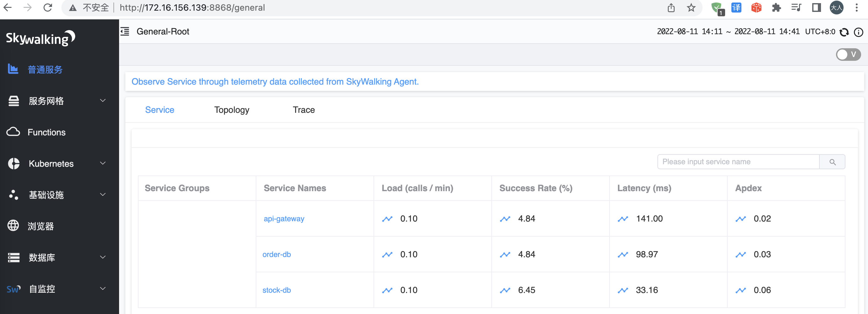Open the green shield extension icon
868x314 pixels.
[717, 8]
